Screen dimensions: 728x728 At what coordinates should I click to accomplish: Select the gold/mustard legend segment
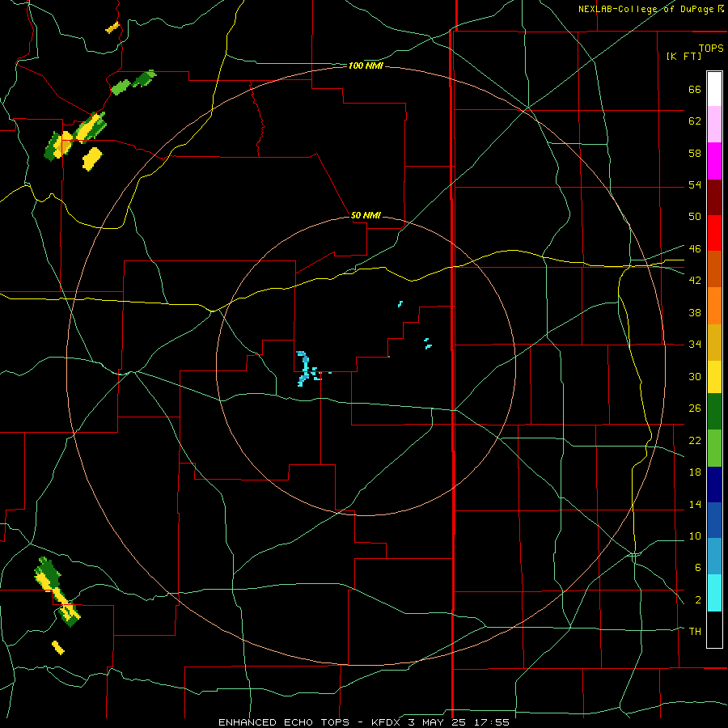(714, 342)
